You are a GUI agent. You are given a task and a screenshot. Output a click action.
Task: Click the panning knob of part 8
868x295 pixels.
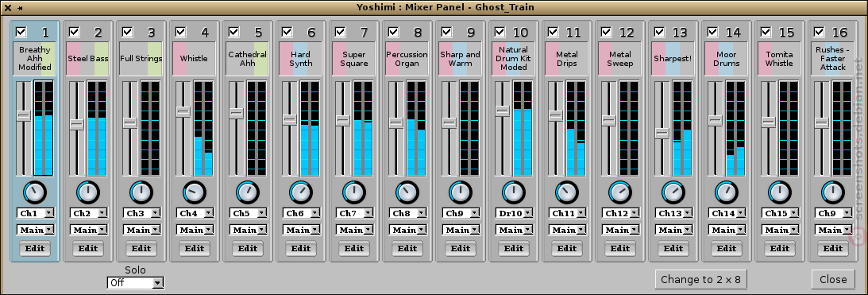point(407,192)
